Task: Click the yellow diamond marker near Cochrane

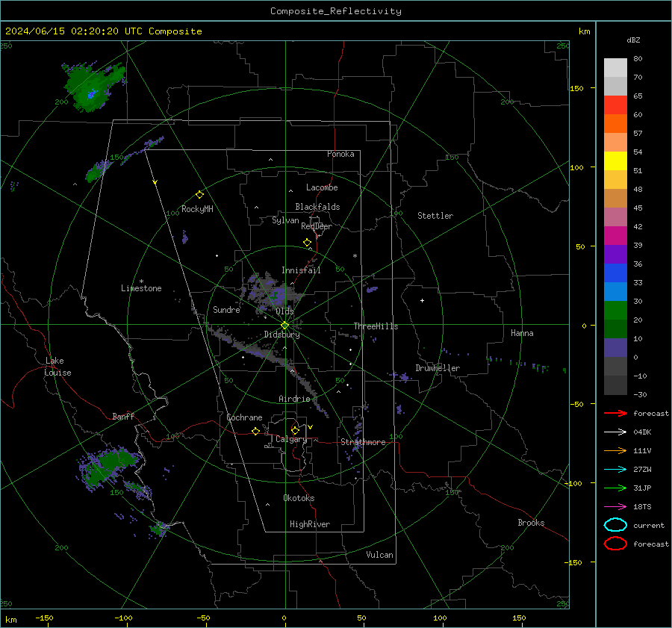Action: click(x=255, y=431)
